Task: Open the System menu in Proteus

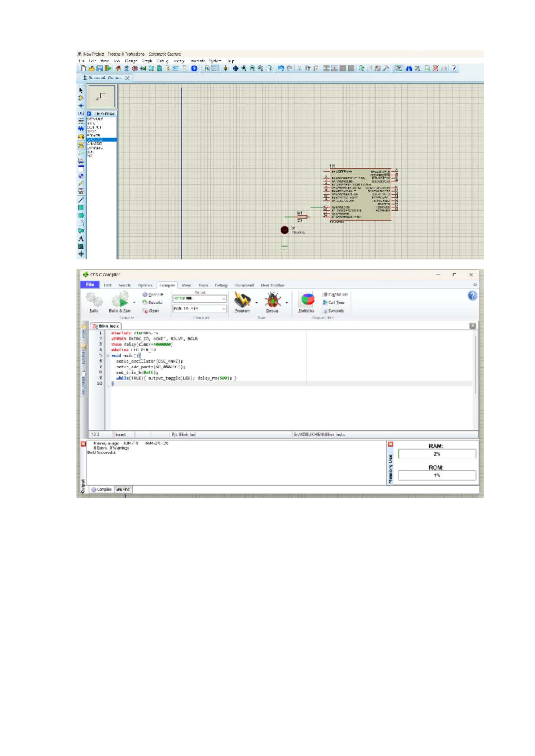Action: click(215, 61)
